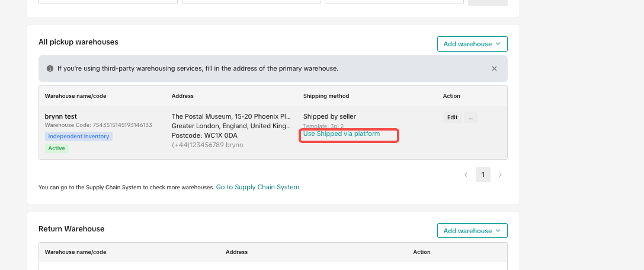Click the info icon in the banner
The image size is (644, 270).
point(50,69)
